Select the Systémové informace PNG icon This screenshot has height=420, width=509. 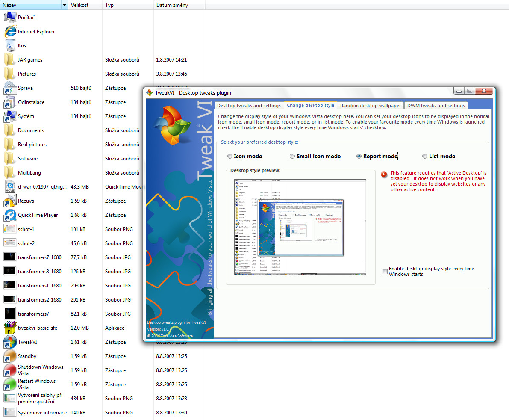coord(10,413)
